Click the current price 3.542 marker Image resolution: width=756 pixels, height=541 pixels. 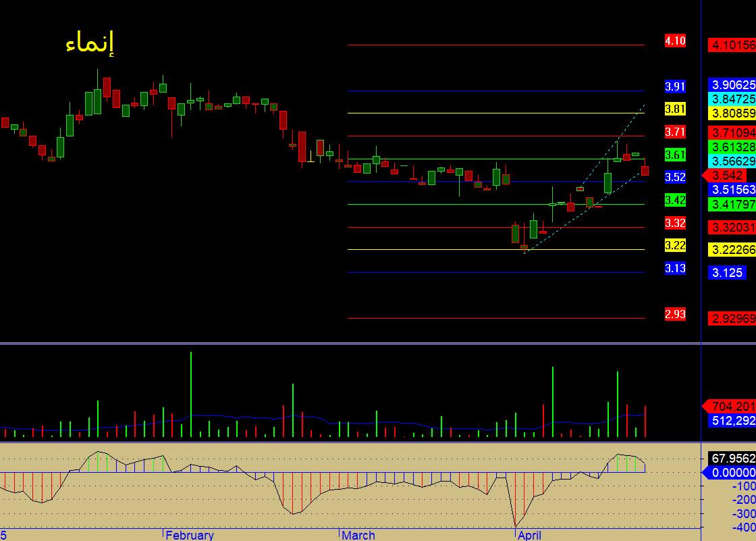point(725,175)
